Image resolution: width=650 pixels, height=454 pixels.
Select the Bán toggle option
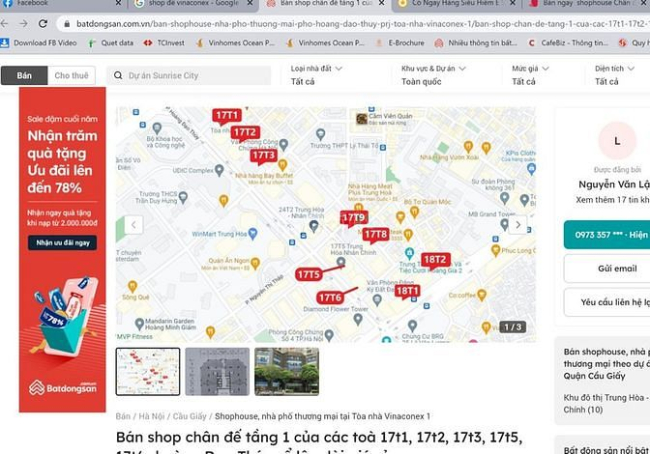(24, 75)
